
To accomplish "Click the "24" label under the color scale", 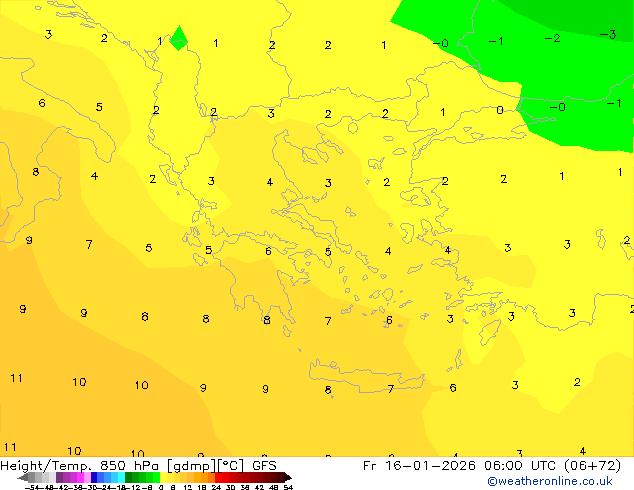I will (x=216, y=487).
